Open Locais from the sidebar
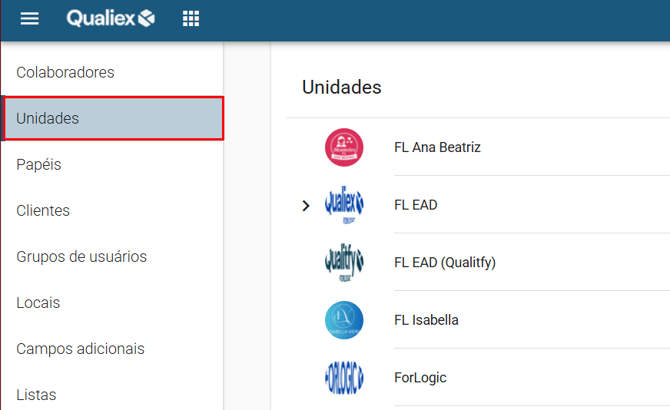670x410 pixels. (x=38, y=302)
